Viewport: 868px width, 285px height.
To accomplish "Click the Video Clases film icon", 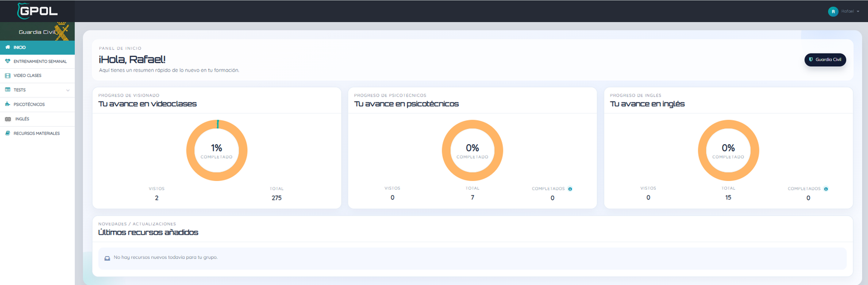I will 8,76.
